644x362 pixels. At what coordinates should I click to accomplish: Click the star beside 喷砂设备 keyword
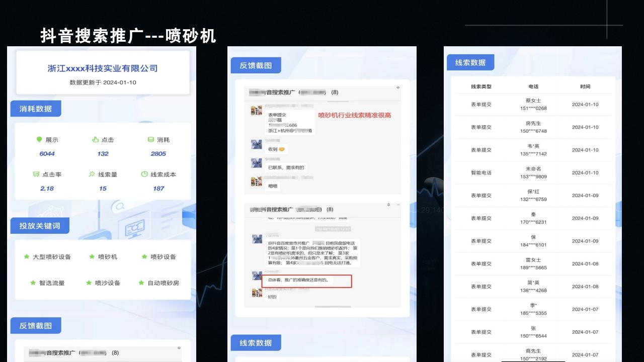click(144, 256)
